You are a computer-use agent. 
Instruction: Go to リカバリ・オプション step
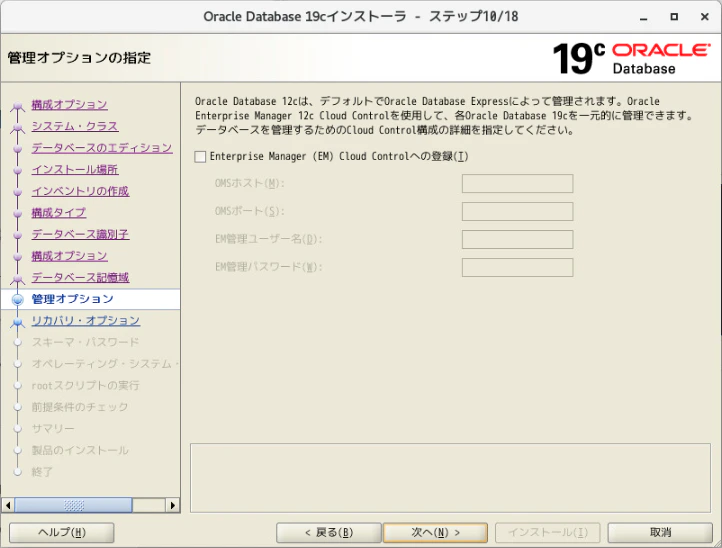click(x=86, y=321)
